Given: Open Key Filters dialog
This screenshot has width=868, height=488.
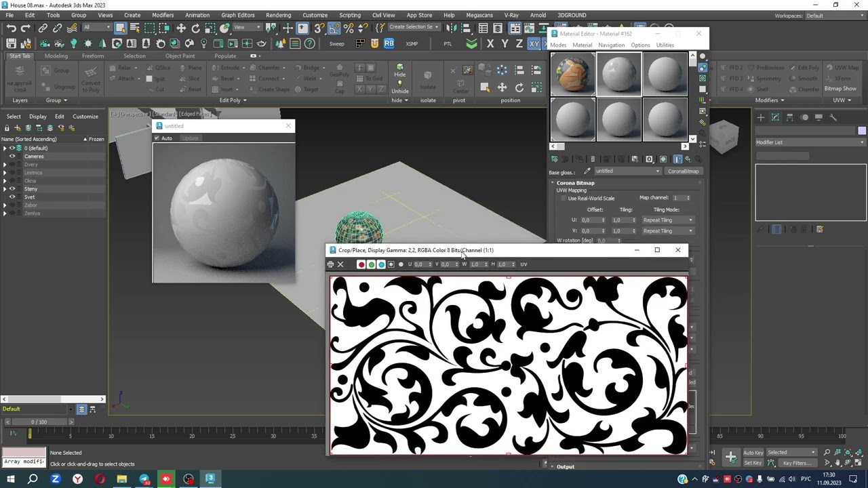Looking at the screenshot, I should pyautogui.click(x=797, y=463).
